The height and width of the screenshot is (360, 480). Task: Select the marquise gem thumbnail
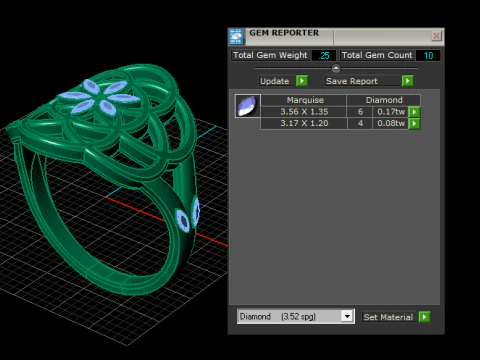[x=247, y=106]
